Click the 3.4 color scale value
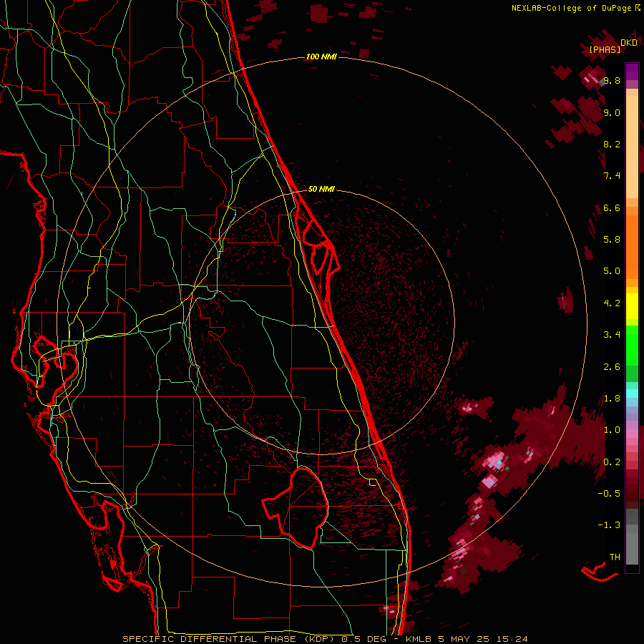The image size is (644, 644). tap(612, 335)
